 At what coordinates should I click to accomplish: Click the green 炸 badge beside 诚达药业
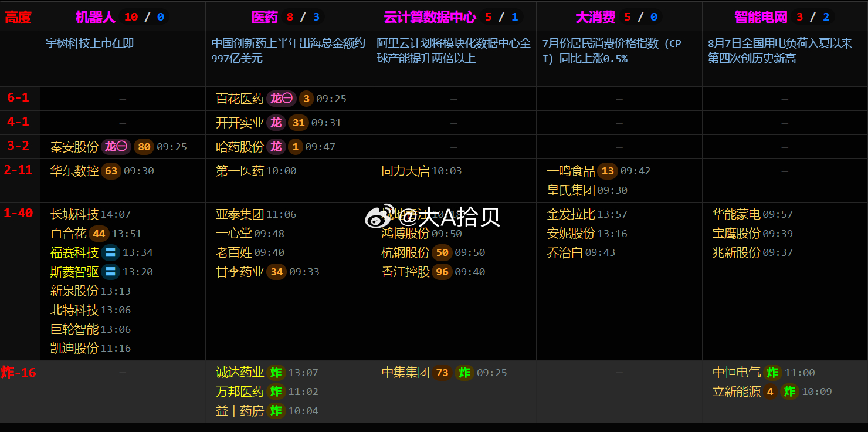(276, 373)
